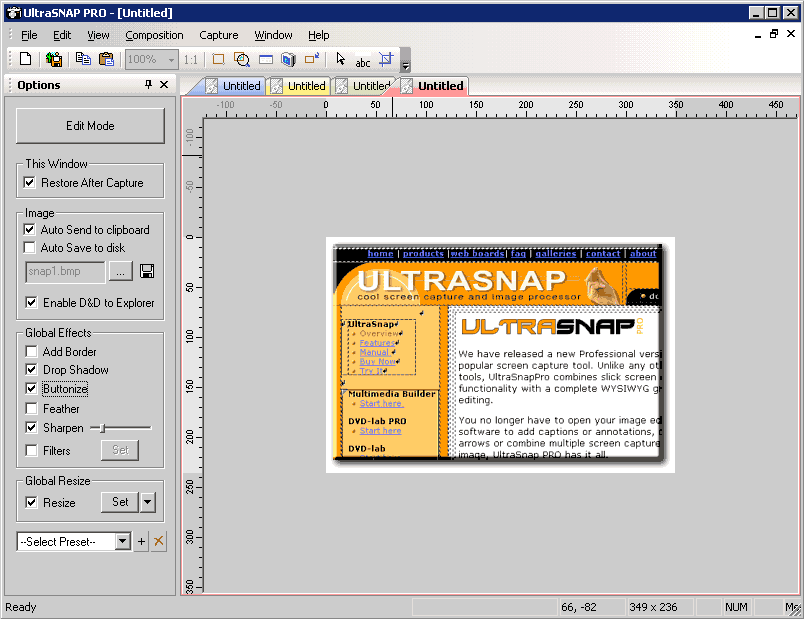Pin the Options panel
The width and height of the screenshot is (804, 619).
point(149,84)
